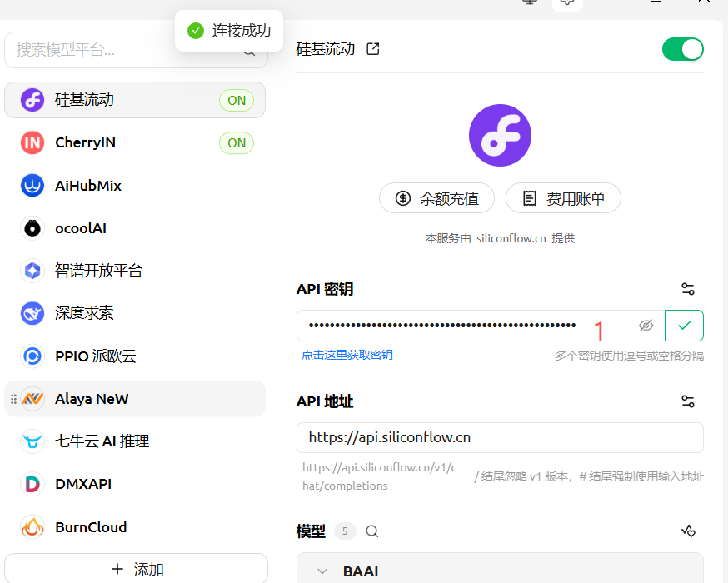
Task: Click the 本服务由 siliconflow.cn 提供 text
Action: pos(500,238)
